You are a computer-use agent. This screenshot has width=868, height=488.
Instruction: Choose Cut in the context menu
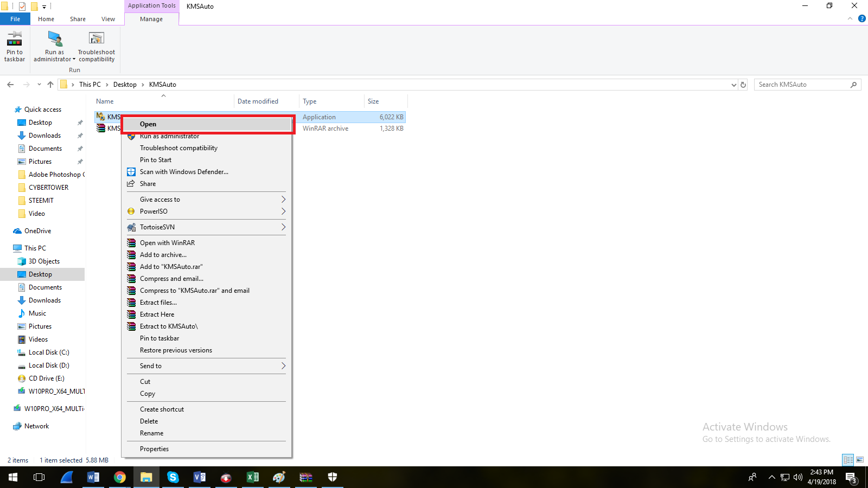(207, 382)
